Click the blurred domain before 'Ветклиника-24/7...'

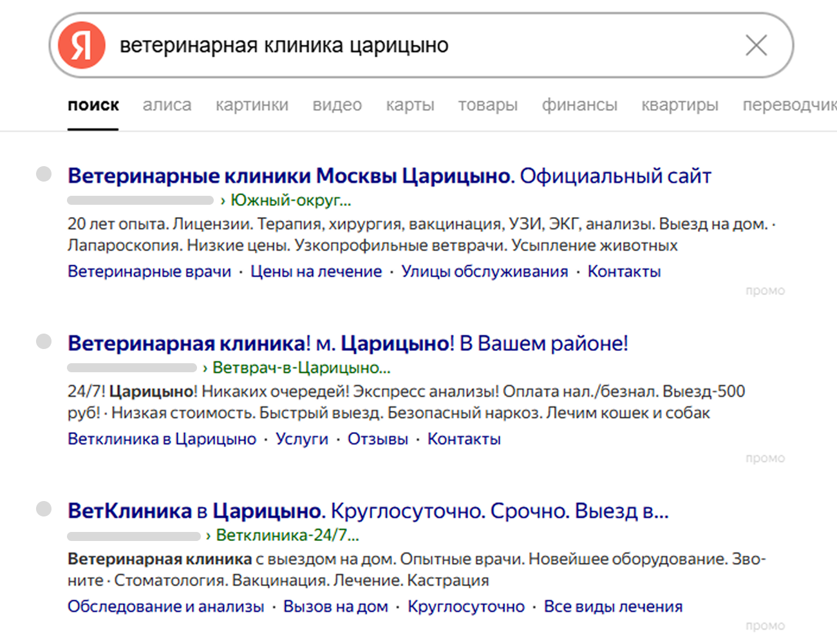134,535
